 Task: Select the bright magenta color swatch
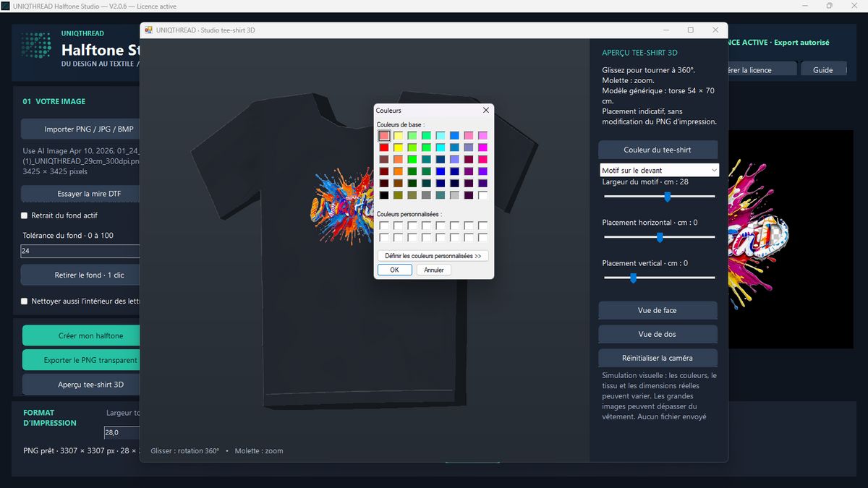point(482,147)
